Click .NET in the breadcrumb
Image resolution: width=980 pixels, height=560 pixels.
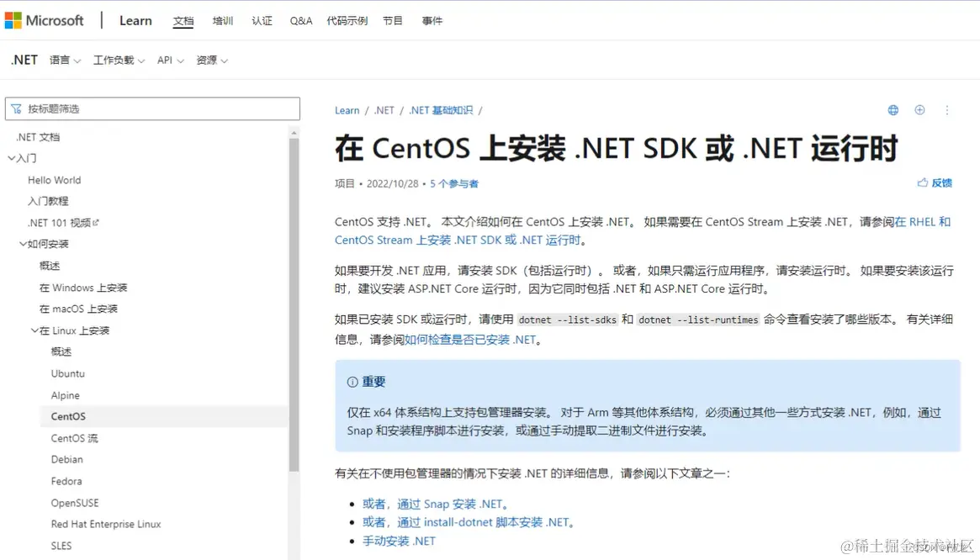click(384, 110)
